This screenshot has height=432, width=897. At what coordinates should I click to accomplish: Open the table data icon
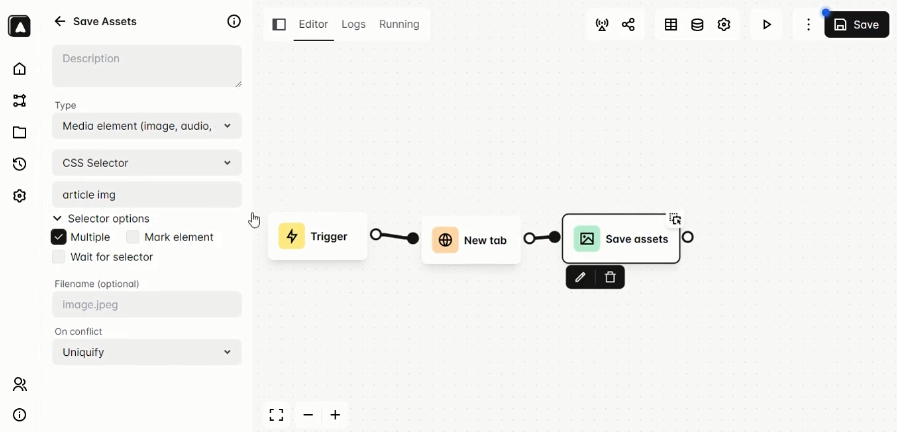tap(671, 24)
